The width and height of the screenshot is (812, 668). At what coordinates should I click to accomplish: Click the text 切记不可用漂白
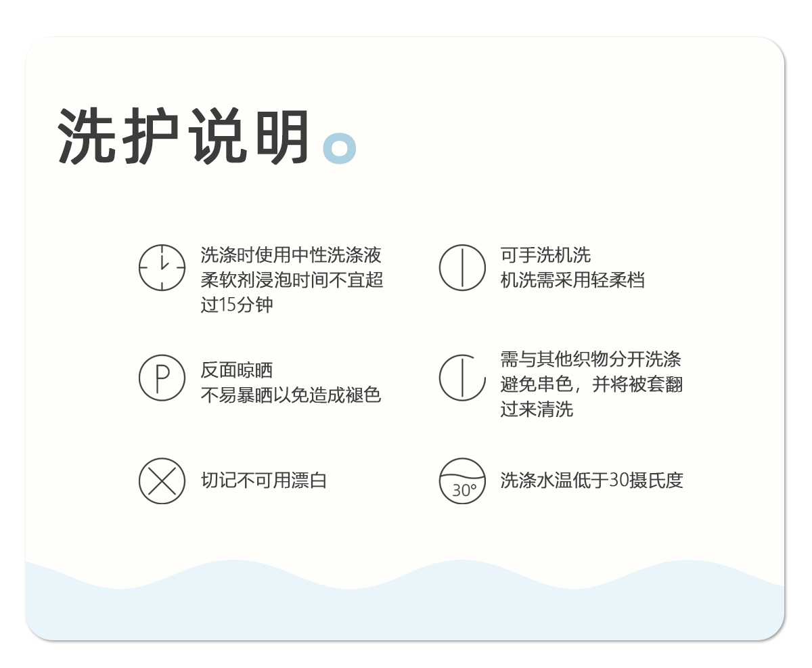tap(264, 481)
